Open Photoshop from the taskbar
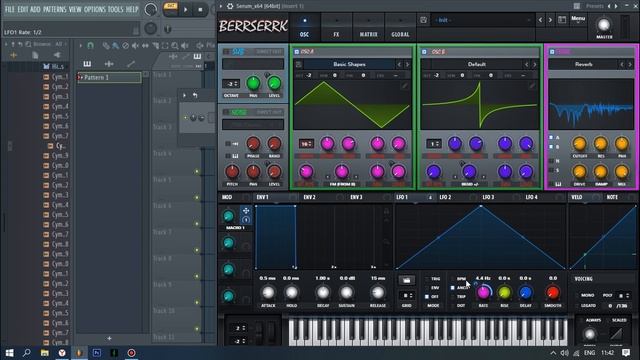Image resolution: width=640 pixels, height=360 pixels. [97, 353]
